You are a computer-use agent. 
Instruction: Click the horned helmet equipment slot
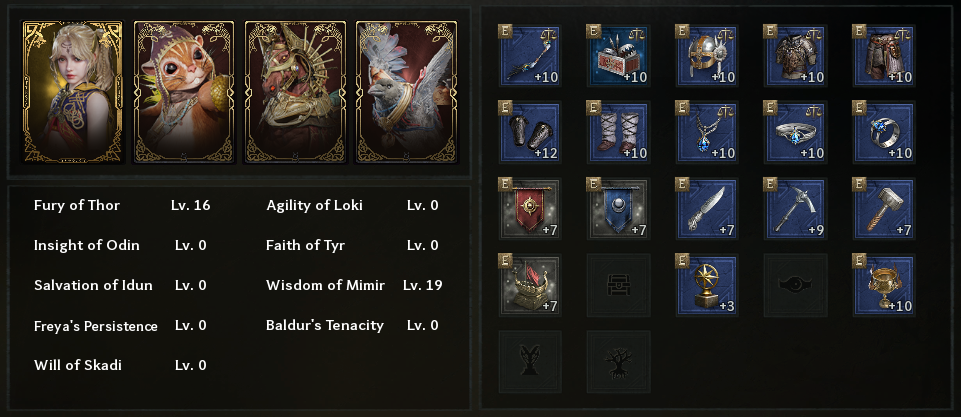click(707, 57)
